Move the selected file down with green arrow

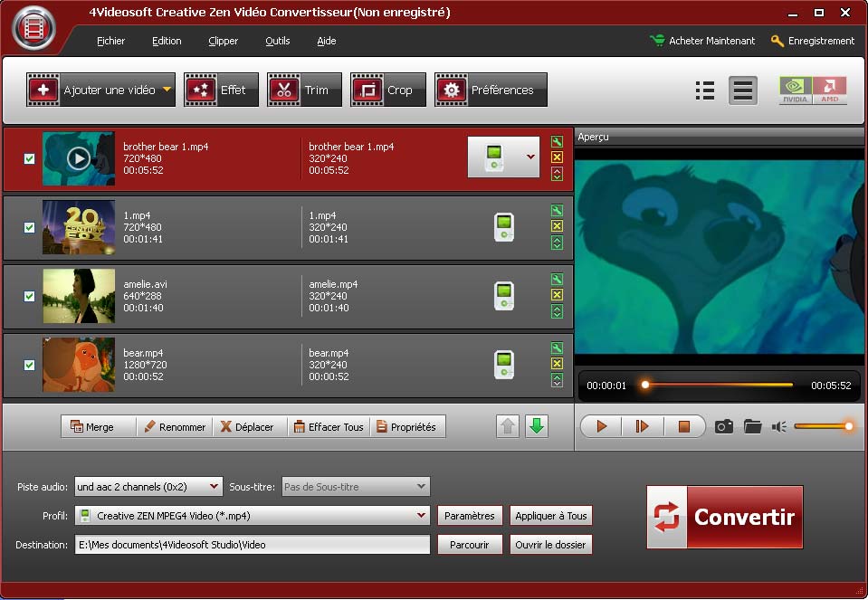point(537,426)
